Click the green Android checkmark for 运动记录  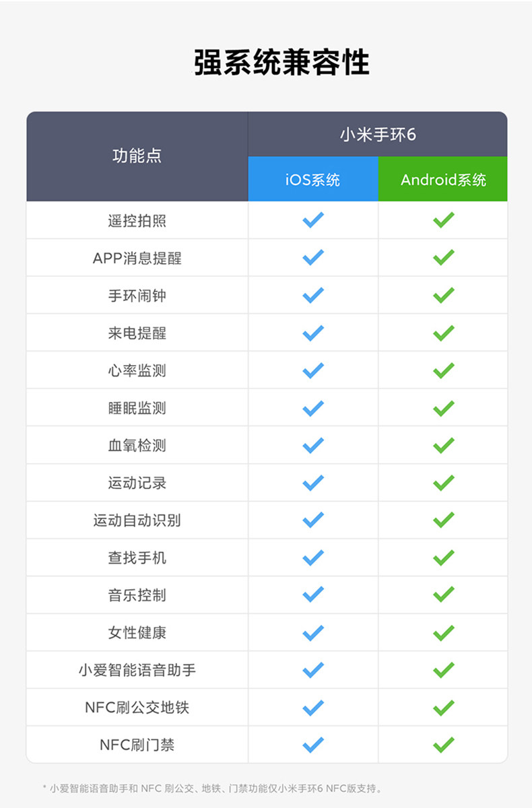pyautogui.click(x=443, y=483)
